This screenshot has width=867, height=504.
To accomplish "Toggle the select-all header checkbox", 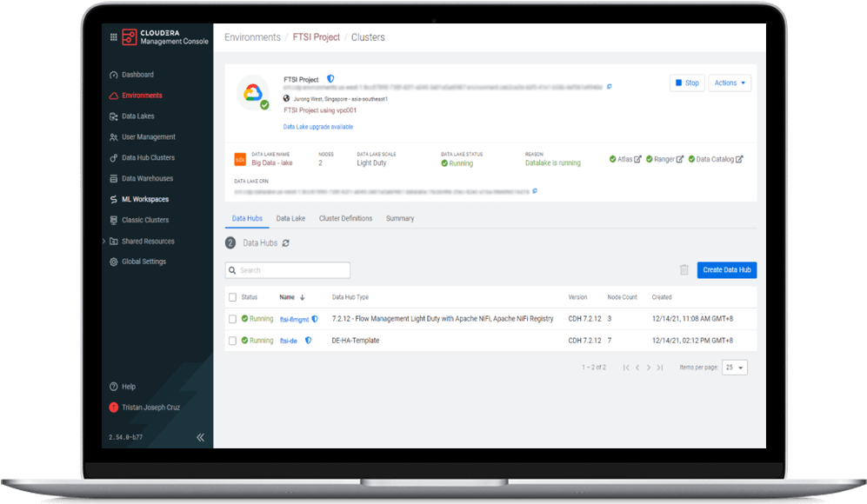I will point(233,297).
